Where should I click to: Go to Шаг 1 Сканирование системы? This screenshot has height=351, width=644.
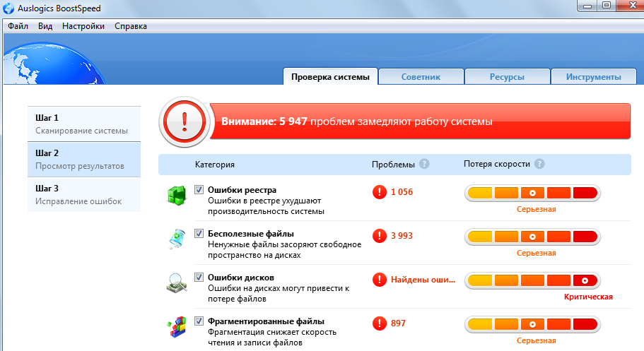click(x=84, y=124)
